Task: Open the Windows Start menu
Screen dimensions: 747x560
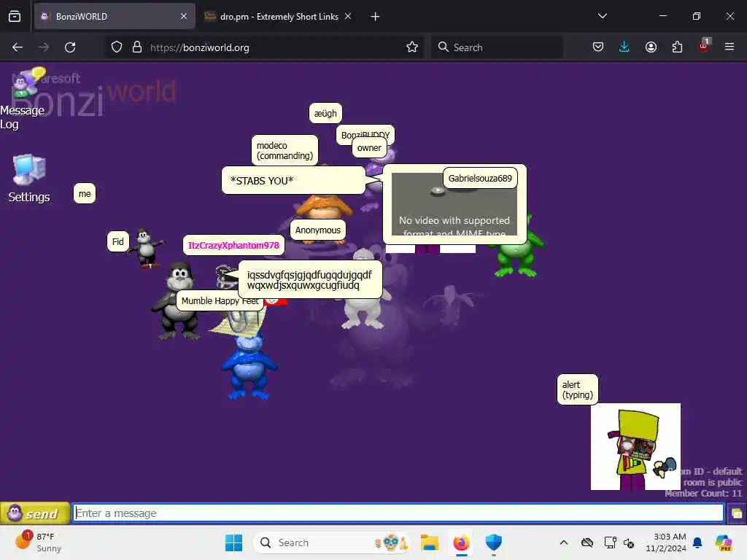Action: 233,542
